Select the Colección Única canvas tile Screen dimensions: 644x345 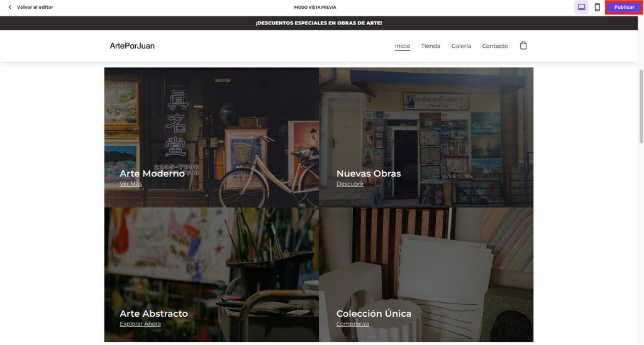426,275
